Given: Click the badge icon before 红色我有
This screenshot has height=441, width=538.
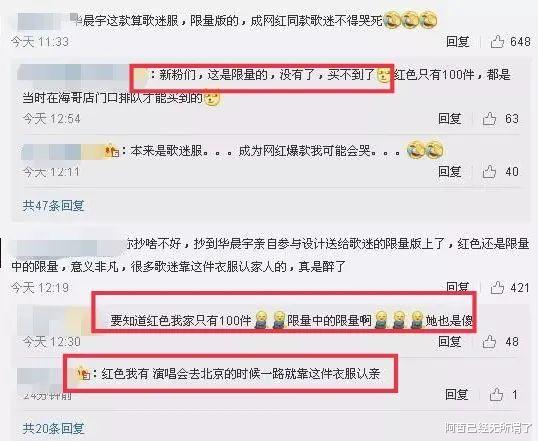Looking at the screenshot, I should point(83,373).
